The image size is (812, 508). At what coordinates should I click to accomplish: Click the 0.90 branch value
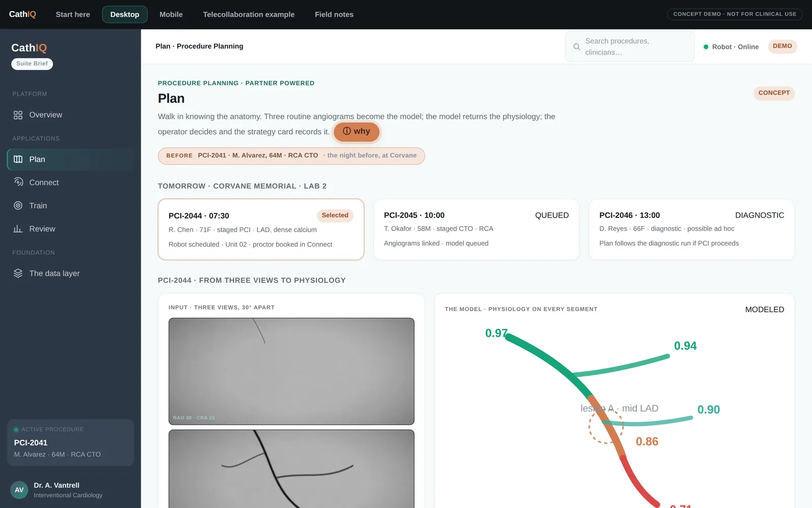[x=708, y=410]
